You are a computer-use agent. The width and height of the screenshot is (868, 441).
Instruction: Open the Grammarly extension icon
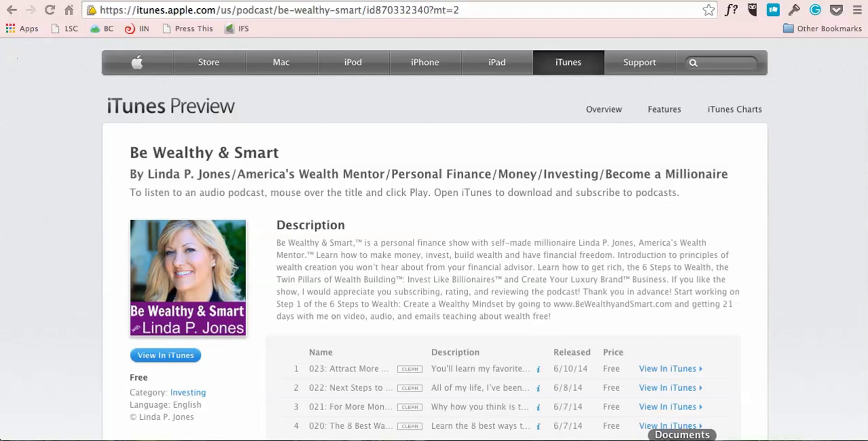tap(815, 10)
